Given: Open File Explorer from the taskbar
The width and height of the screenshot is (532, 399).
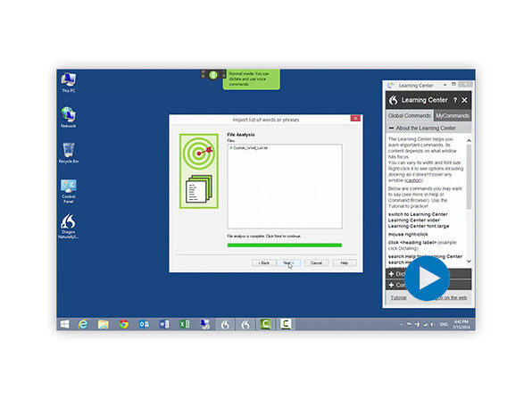Looking at the screenshot, I should click(x=104, y=324).
